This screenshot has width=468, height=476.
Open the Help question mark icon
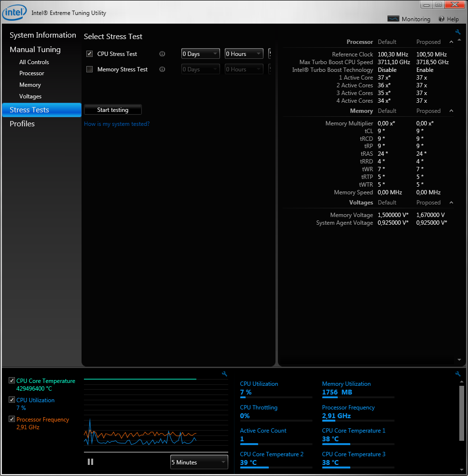coord(441,19)
